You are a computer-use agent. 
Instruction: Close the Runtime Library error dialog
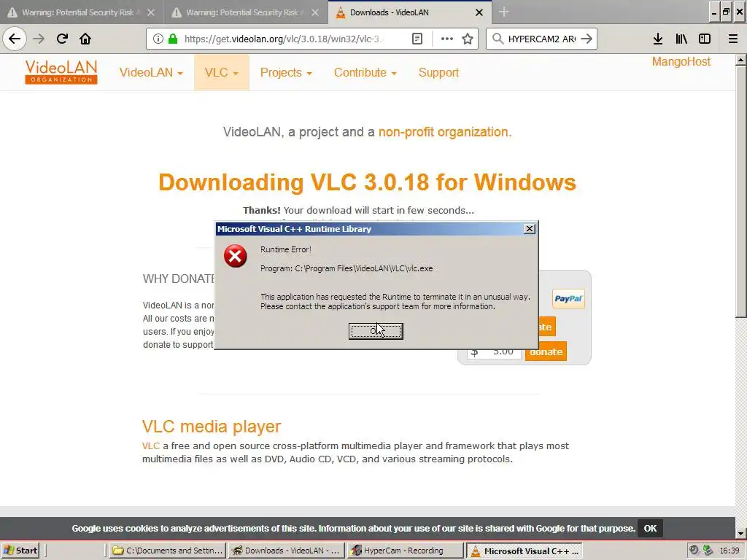pos(530,229)
